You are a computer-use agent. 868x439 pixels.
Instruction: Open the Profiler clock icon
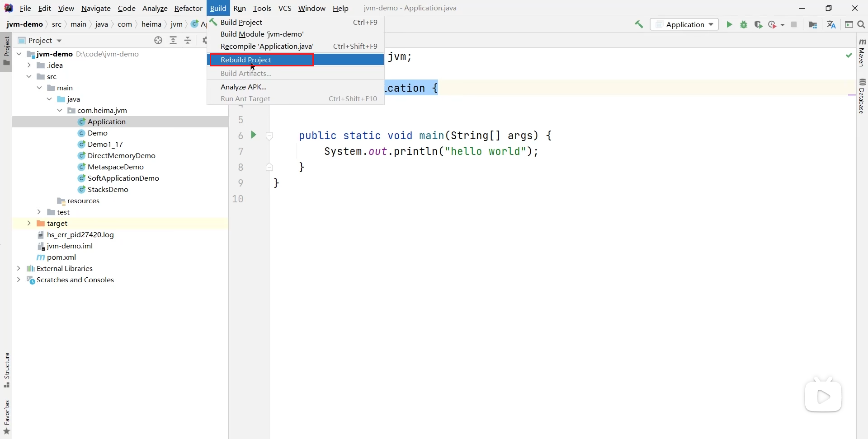pyautogui.click(x=773, y=25)
